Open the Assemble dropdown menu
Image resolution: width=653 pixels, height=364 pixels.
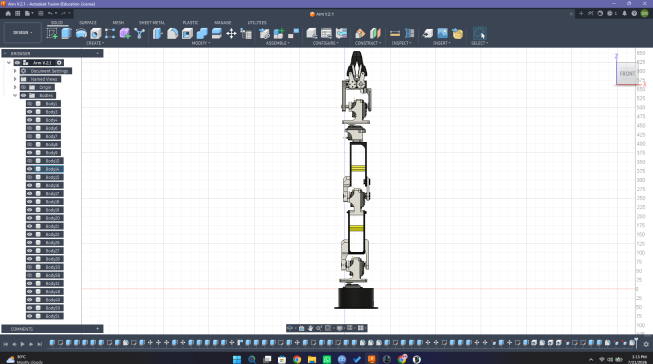click(x=277, y=43)
